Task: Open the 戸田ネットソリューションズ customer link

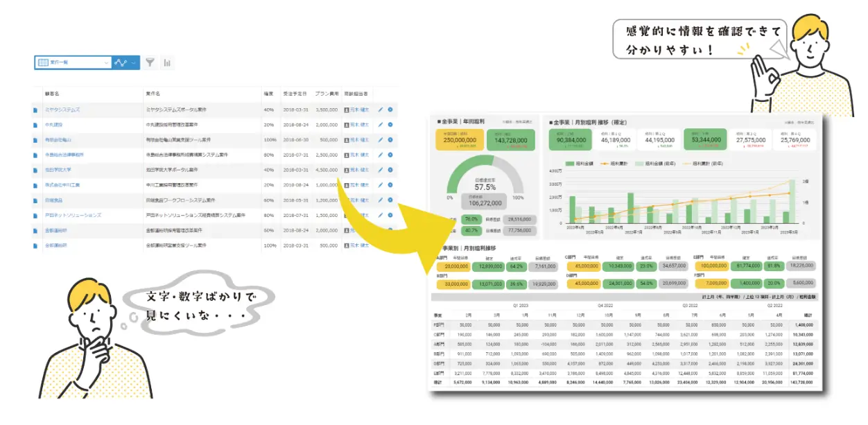Action: click(73, 216)
